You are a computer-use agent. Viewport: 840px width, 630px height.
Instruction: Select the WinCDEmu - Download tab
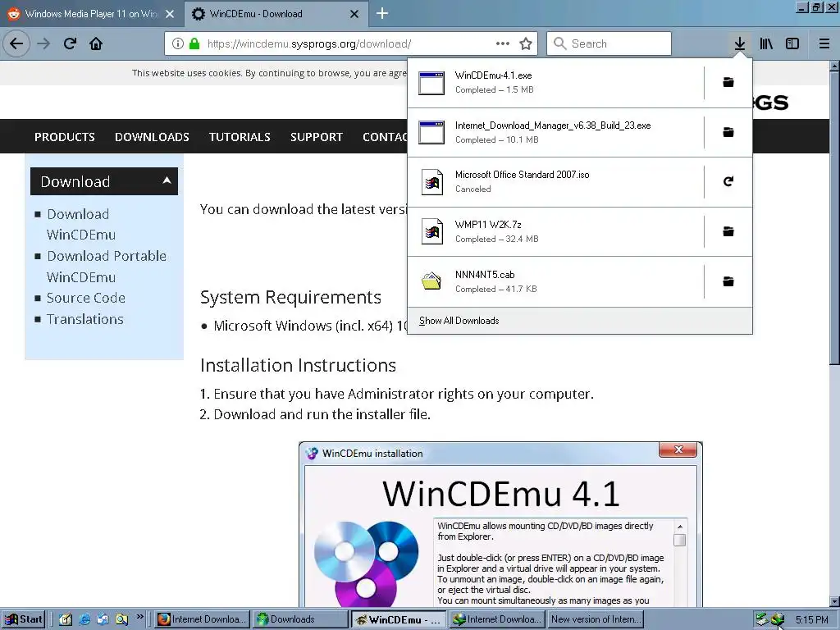(276, 14)
